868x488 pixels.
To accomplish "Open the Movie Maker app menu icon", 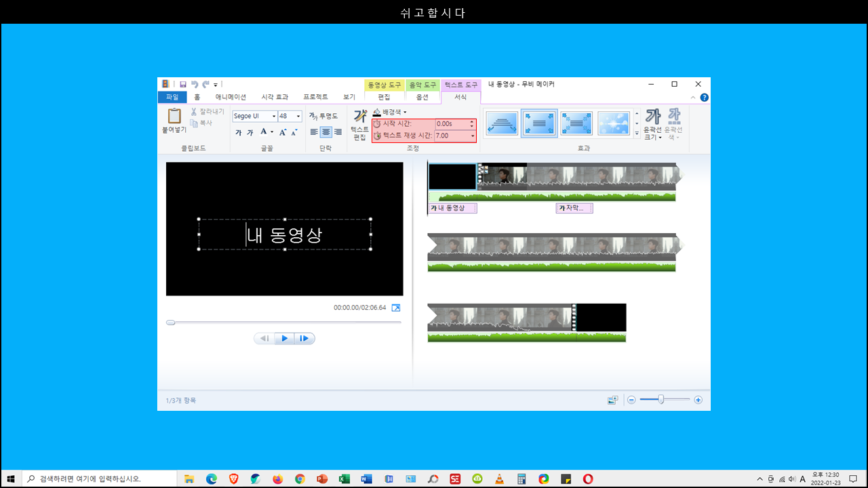I will point(165,84).
